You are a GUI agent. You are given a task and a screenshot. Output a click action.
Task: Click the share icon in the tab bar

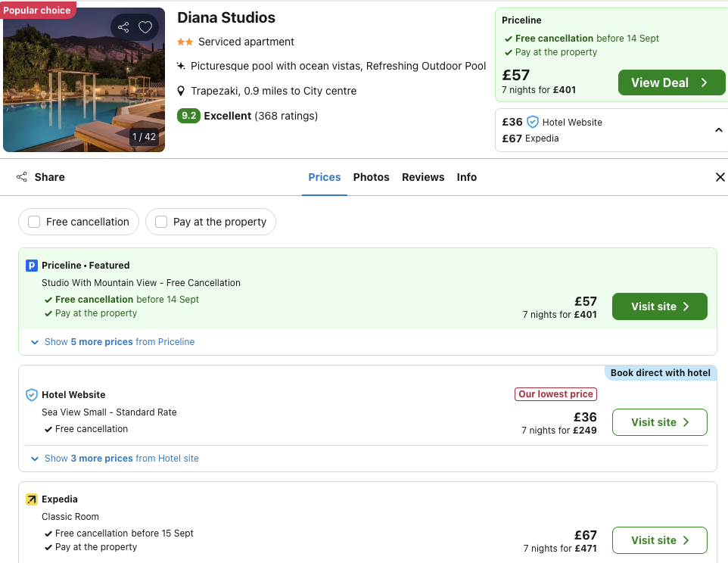click(x=22, y=177)
